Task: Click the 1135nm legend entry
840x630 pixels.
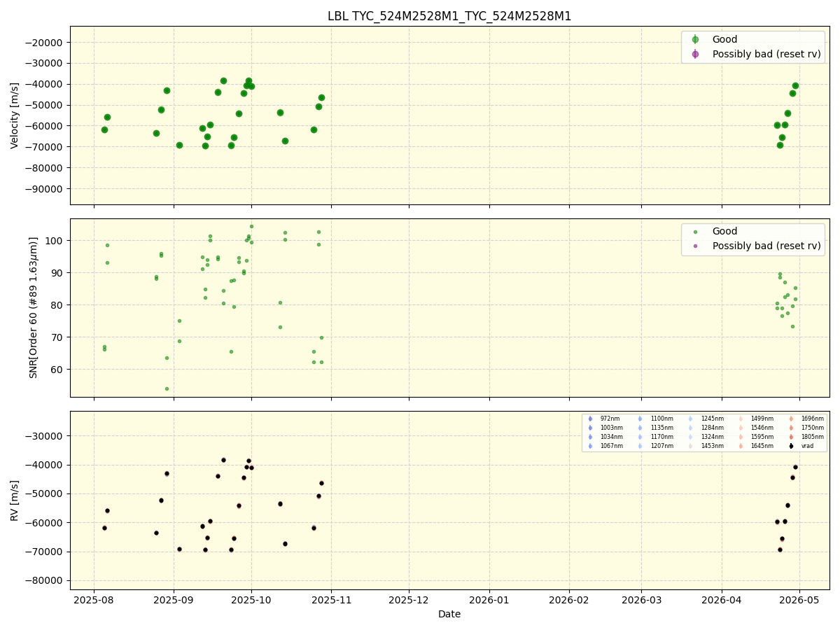Action: point(655,428)
